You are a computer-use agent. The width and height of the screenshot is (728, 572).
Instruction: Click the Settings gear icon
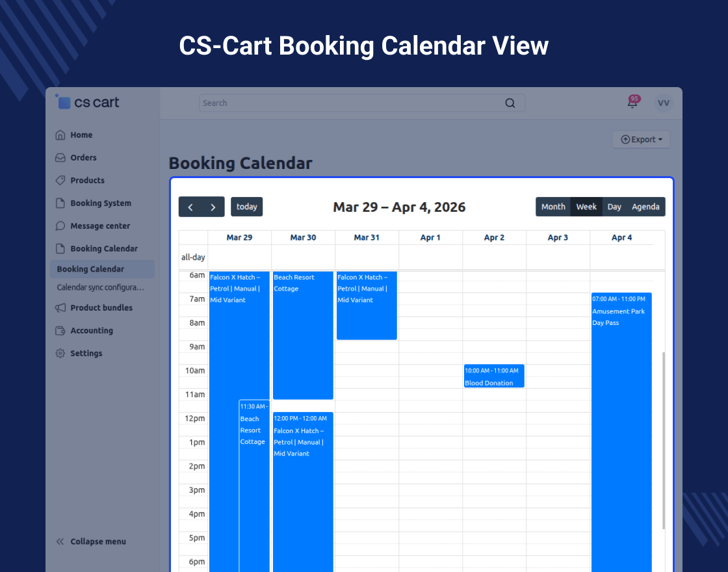(60, 354)
